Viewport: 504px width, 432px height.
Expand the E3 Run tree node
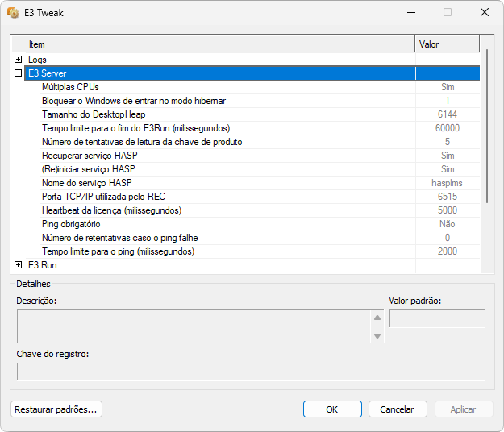point(18,264)
